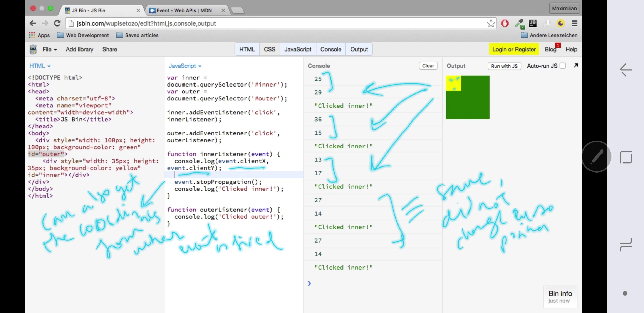This screenshot has width=644, height=313.
Task: Close the JS Bin browser tab
Action: (138, 10)
